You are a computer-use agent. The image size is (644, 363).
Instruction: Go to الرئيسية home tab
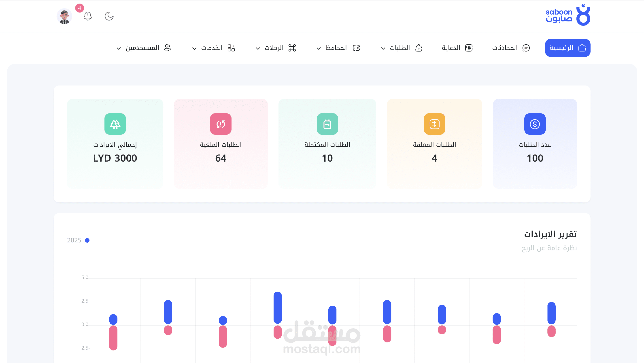567,48
